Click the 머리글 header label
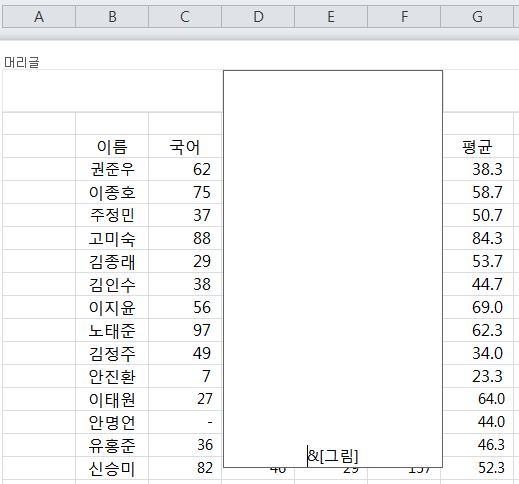 pos(22,62)
